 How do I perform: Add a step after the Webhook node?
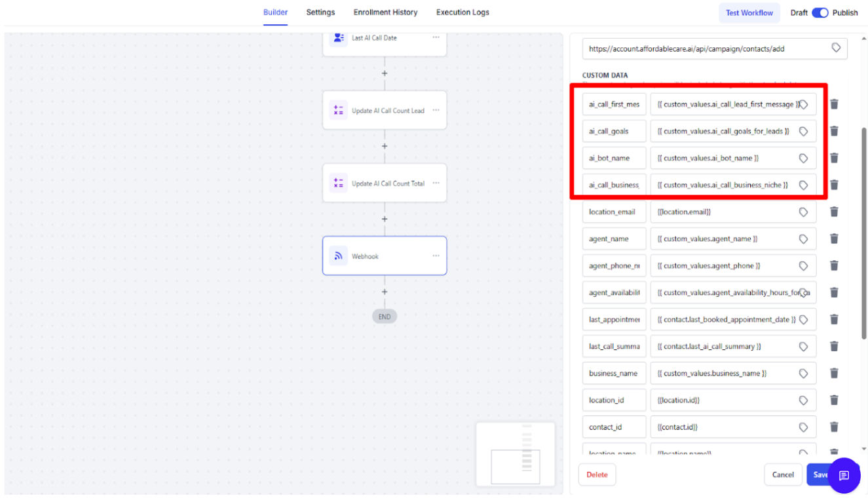click(385, 292)
